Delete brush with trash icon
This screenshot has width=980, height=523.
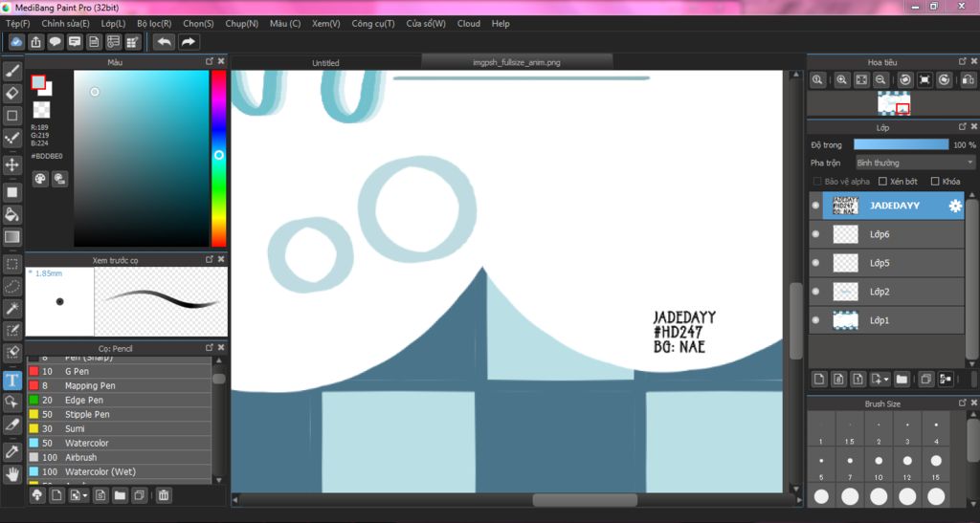click(163, 495)
